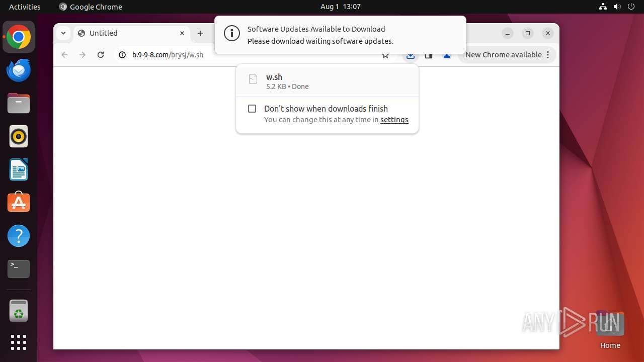Open the downloads settings link
The width and height of the screenshot is (644, 362).
(x=394, y=120)
